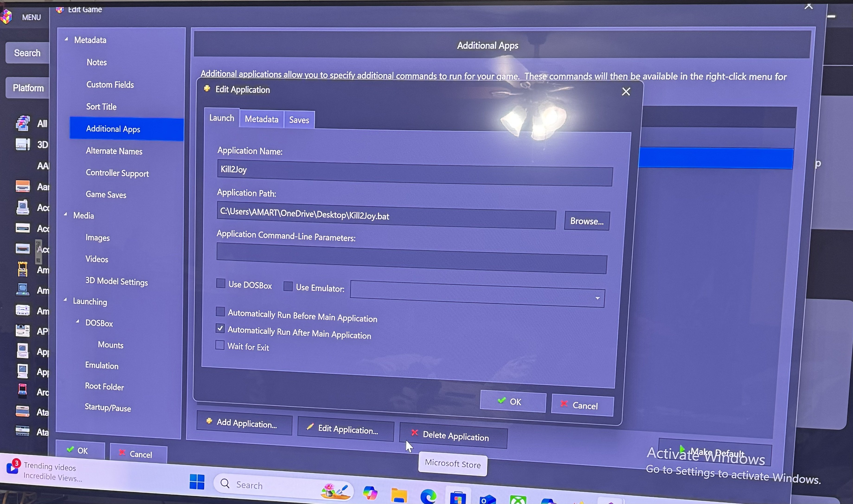Select Controller Support in the tree
This screenshot has width=853, height=504.
[x=117, y=173]
